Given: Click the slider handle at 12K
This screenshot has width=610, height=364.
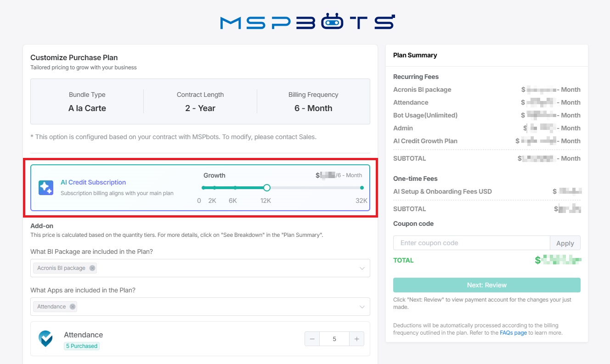Looking at the screenshot, I should coord(267,188).
